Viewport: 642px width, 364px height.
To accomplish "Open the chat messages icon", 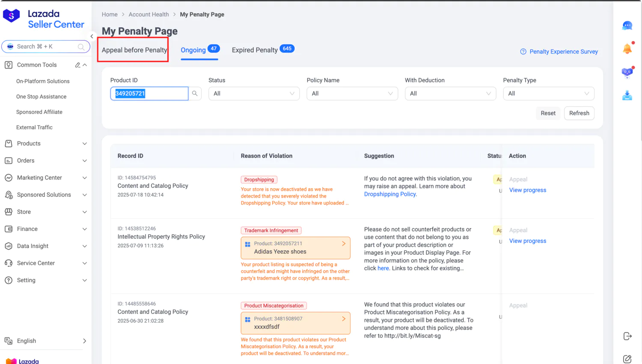I will (x=627, y=26).
